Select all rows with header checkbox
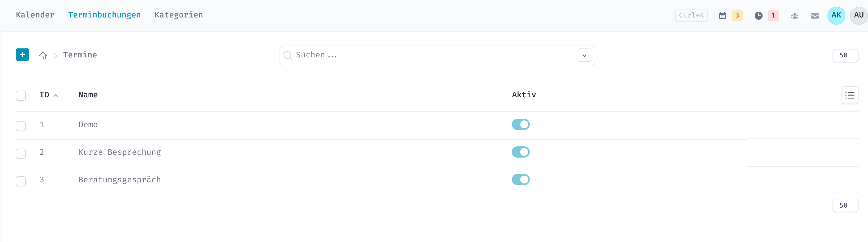Screen dimensions: 868x242 pos(21,96)
